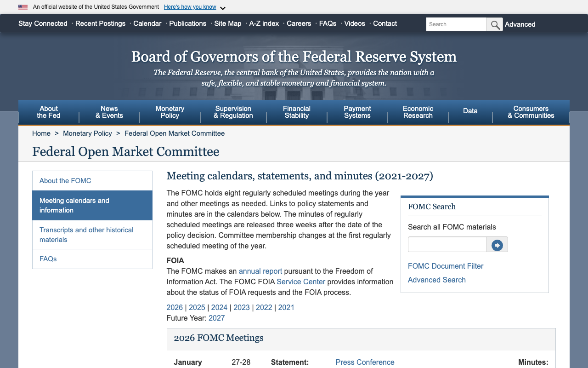Open Advanced Search in the FOMC Search panel
Viewport: 588px width, 368px height.
(x=437, y=280)
